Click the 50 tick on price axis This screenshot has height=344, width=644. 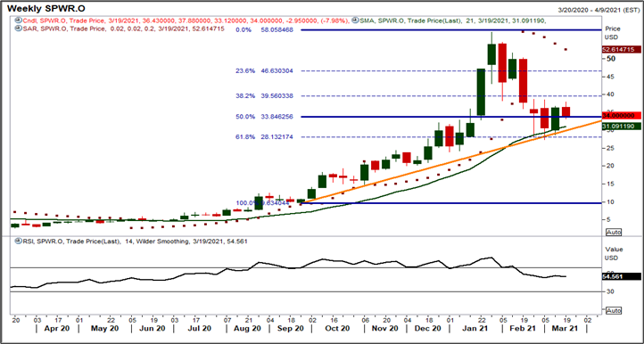point(611,59)
